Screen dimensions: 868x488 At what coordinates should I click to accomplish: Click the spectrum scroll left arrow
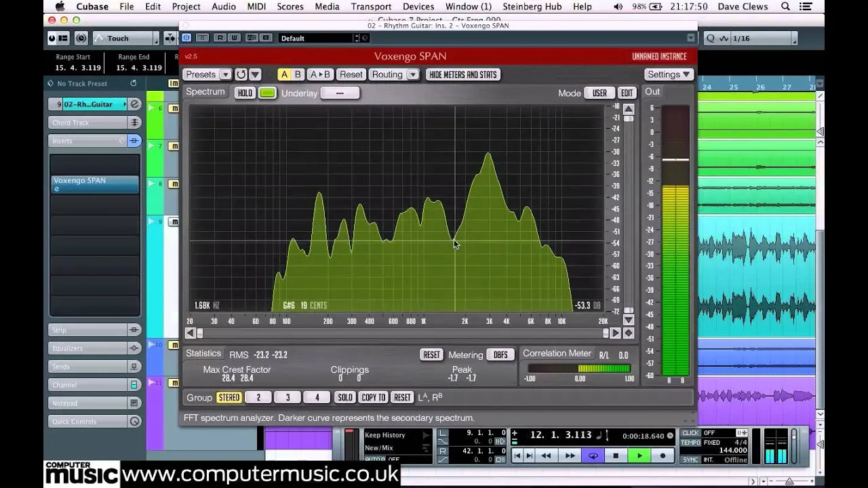tap(191, 333)
